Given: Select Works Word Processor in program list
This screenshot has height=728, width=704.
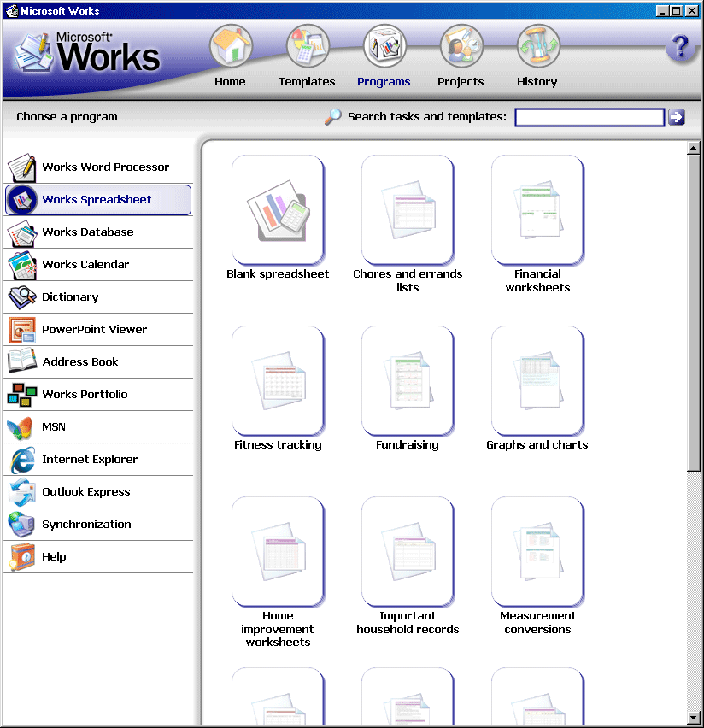Looking at the screenshot, I should (x=106, y=167).
